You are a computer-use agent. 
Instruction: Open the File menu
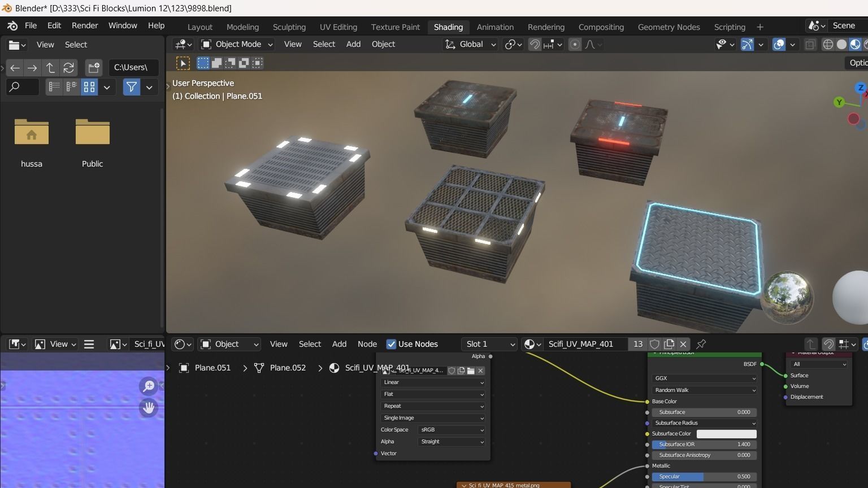pos(31,26)
